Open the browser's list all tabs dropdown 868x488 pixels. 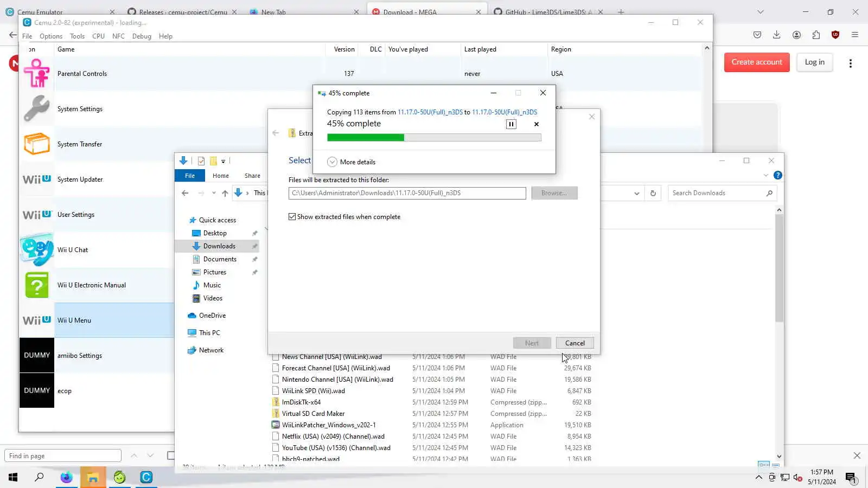point(761,11)
